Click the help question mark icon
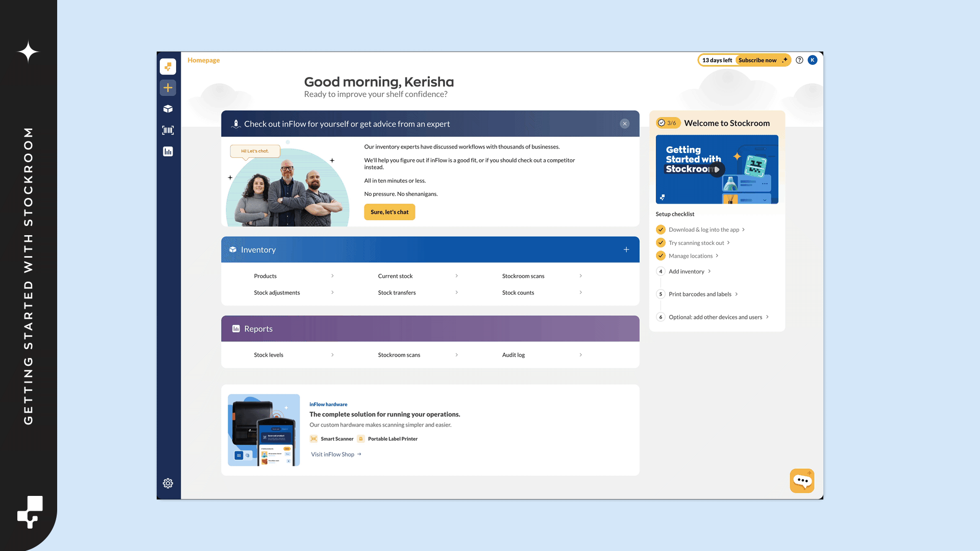 pyautogui.click(x=799, y=60)
